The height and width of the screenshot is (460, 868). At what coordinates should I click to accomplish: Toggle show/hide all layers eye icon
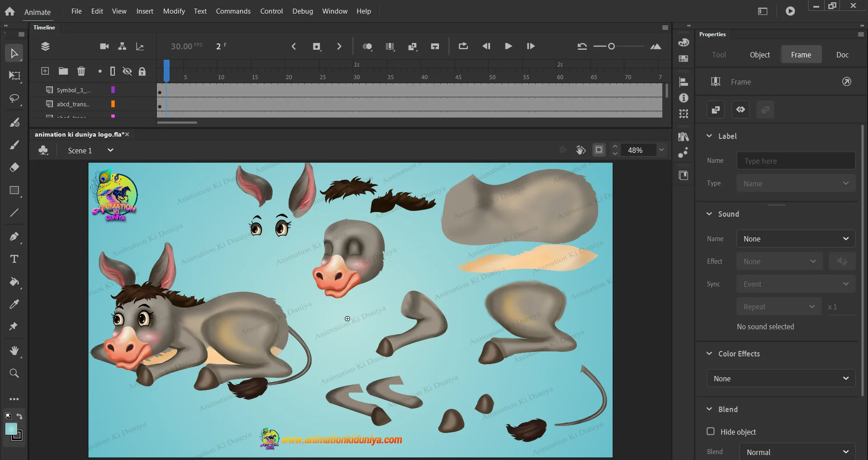coord(127,71)
